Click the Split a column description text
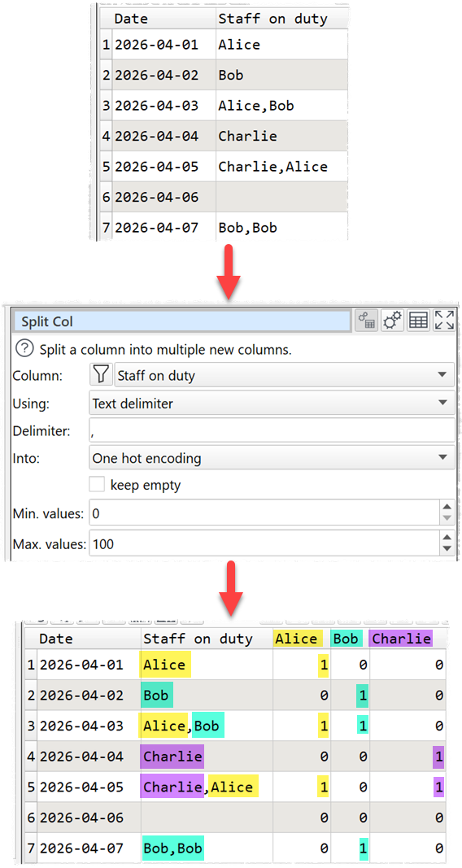The width and height of the screenshot is (462, 868). (165, 349)
